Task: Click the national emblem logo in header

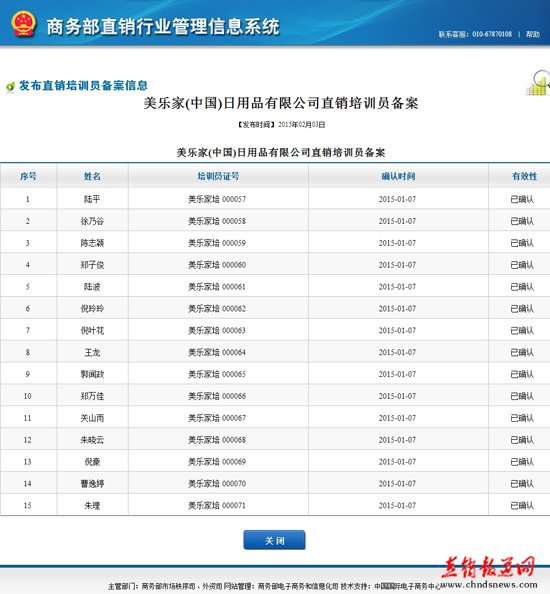Action: 23,24
